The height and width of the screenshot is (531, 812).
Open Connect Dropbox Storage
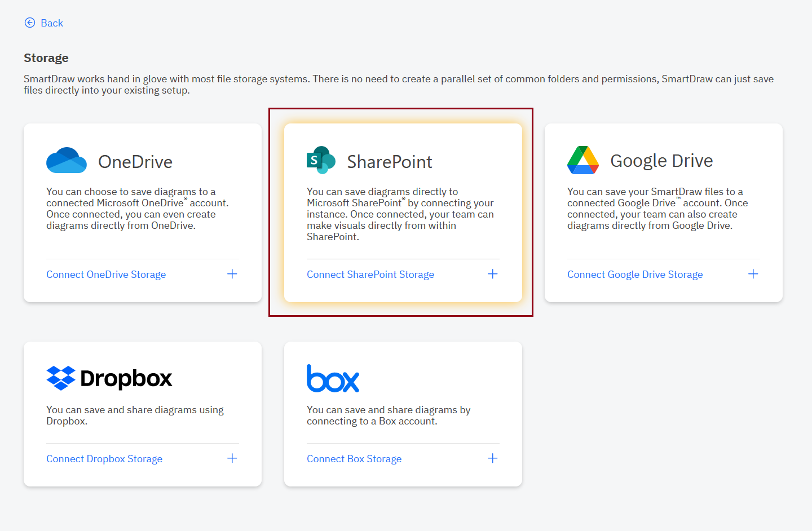pos(104,459)
